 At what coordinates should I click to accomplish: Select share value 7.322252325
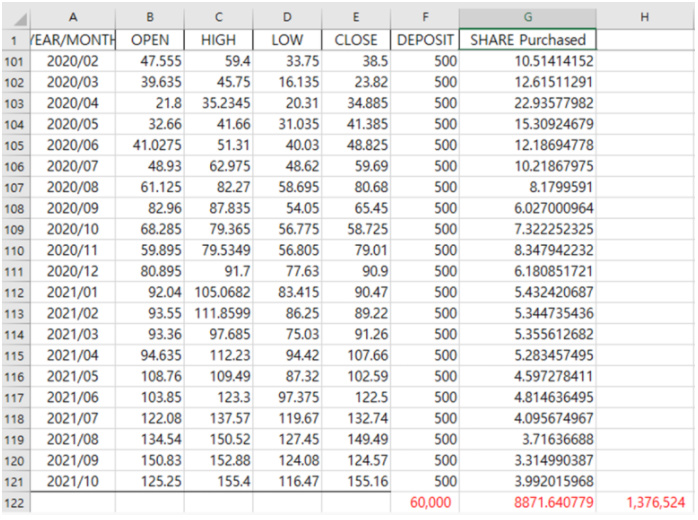pyautogui.click(x=528, y=229)
